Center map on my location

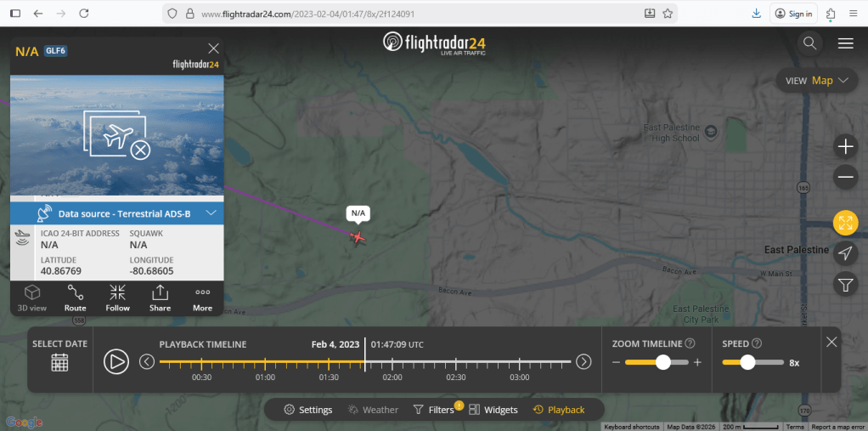845,253
